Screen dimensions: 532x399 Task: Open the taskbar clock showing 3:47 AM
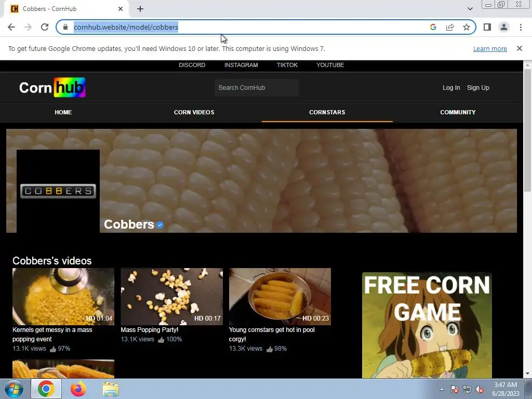(x=506, y=389)
